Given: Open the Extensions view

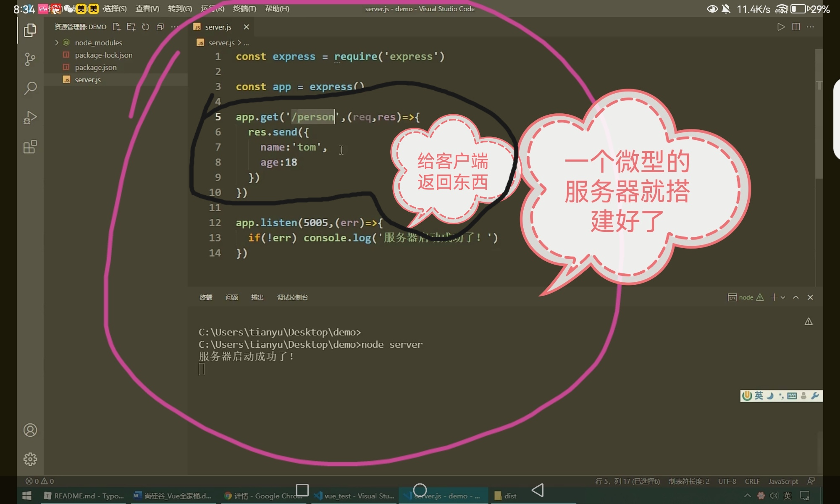Looking at the screenshot, I should click(30, 147).
